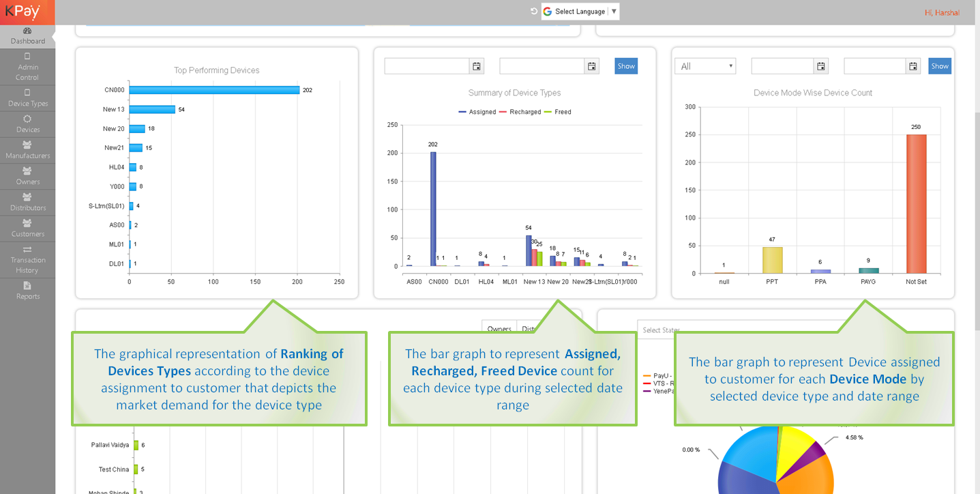Open Owners page
The image size is (980, 494).
point(27,176)
